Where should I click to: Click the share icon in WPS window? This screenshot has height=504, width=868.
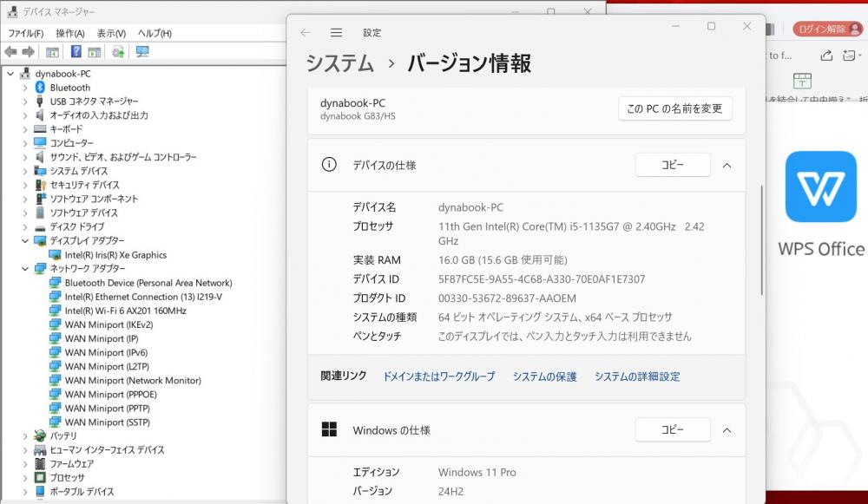(826, 56)
